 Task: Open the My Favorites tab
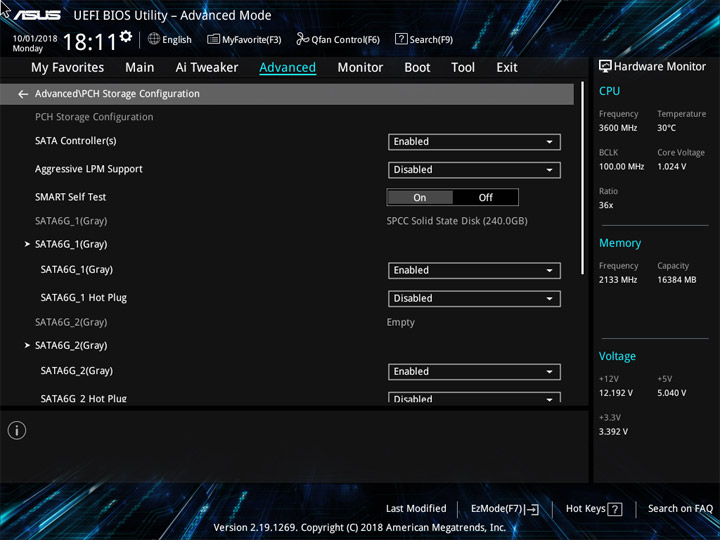click(x=68, y=68)
